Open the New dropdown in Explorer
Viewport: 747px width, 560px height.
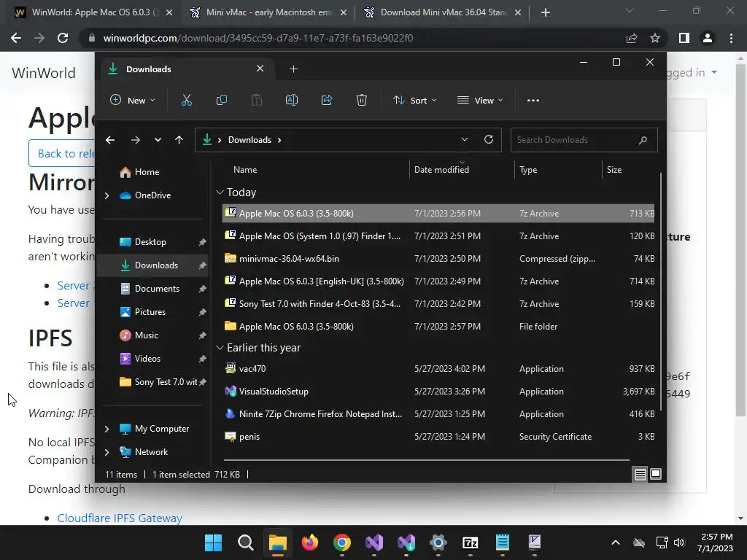click(133, 101)
